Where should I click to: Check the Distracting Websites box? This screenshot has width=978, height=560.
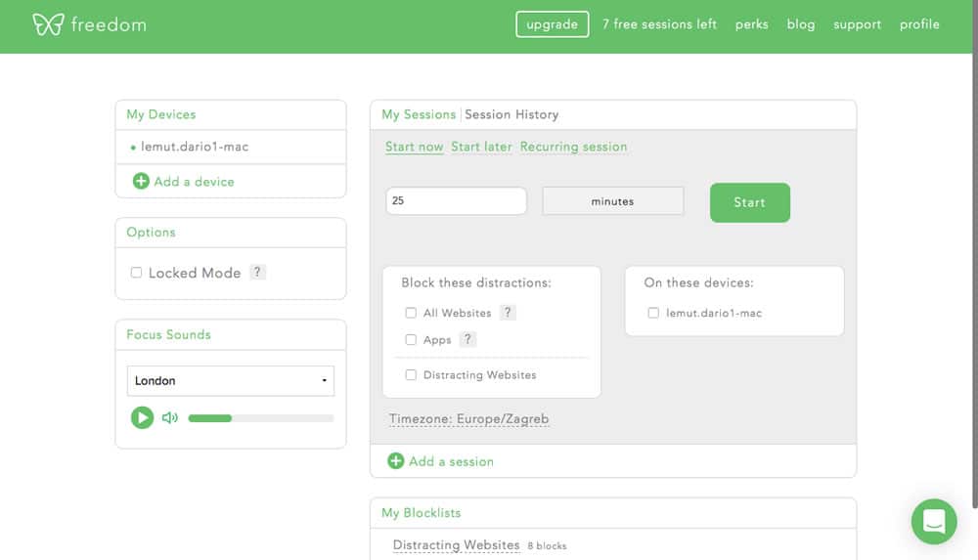[x=411, y=374]
